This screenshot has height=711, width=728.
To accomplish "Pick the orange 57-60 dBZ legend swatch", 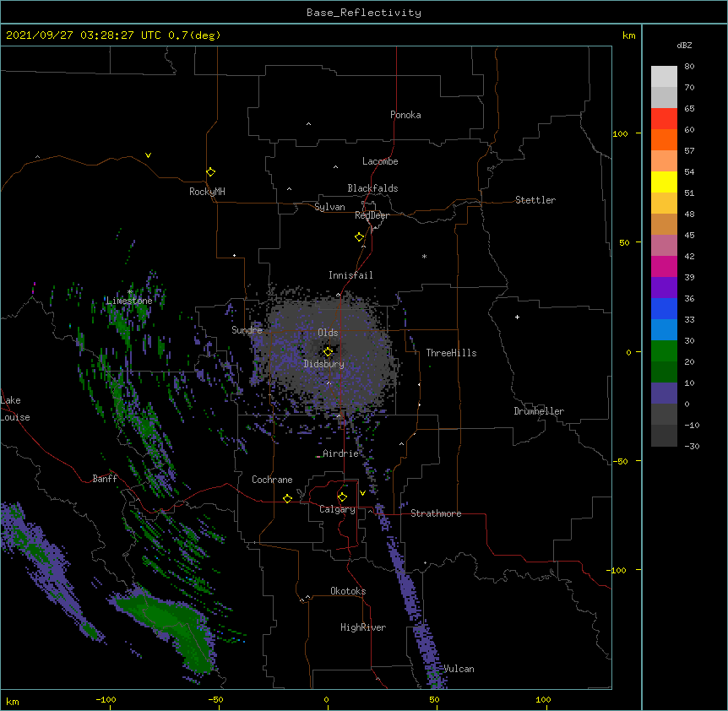I will (664, 139).
